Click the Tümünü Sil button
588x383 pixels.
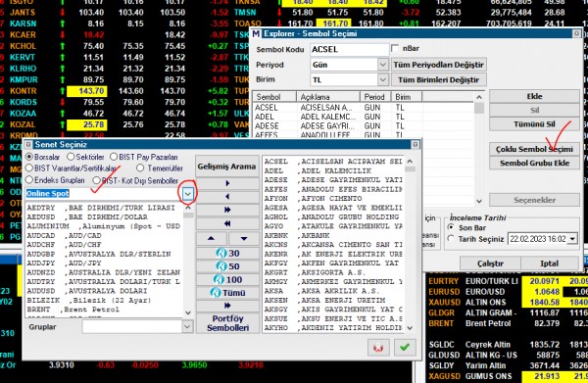tap(534, 124)
